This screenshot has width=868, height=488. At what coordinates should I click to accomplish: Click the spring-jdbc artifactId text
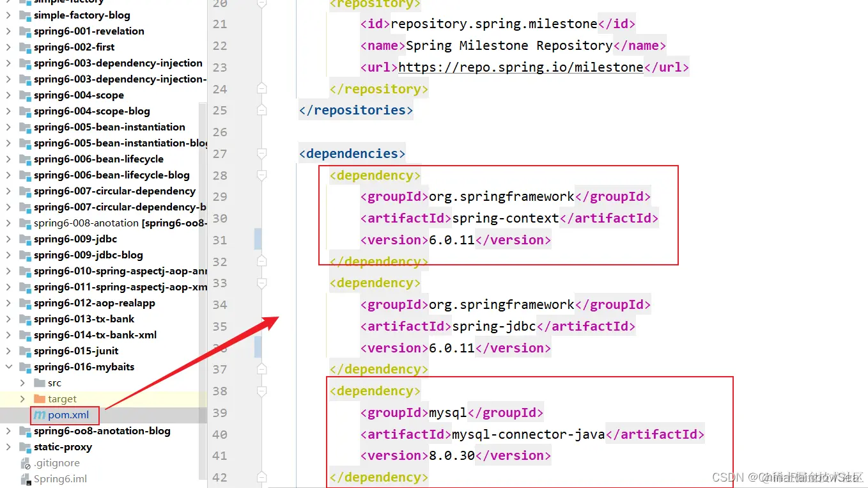(494, 326)
